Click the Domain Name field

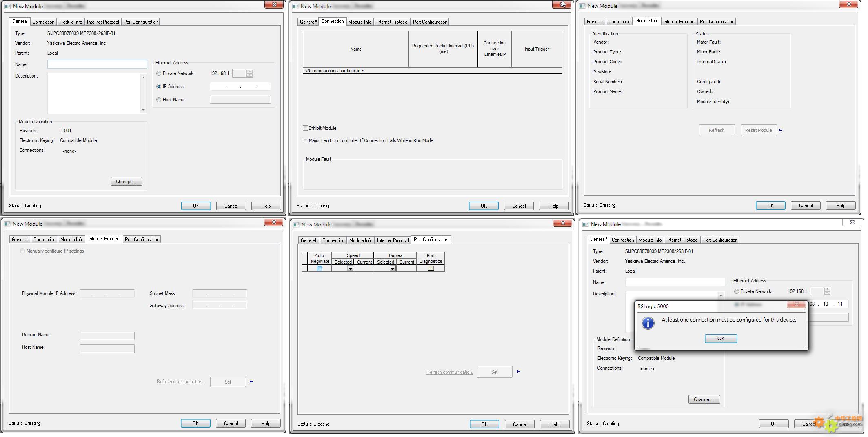coord(107,336)
